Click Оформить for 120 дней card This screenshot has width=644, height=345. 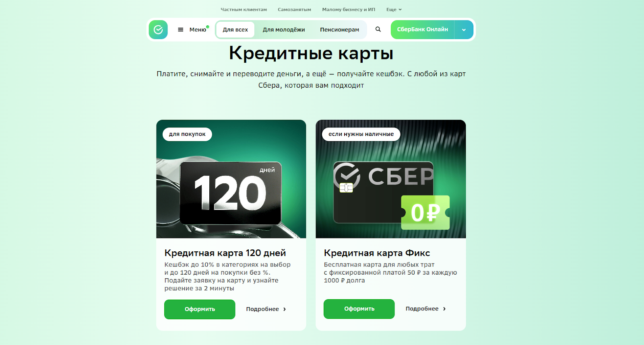200,309
